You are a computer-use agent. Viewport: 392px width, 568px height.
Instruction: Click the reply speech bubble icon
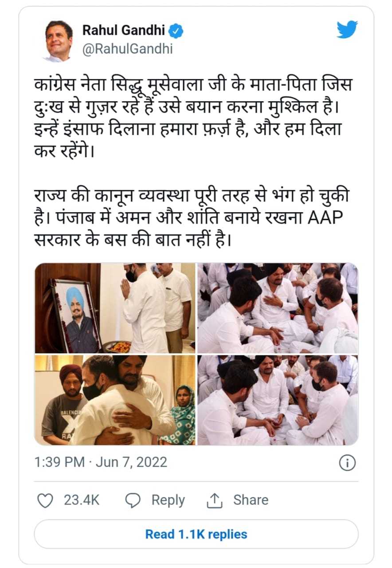(x=133, y=501)
